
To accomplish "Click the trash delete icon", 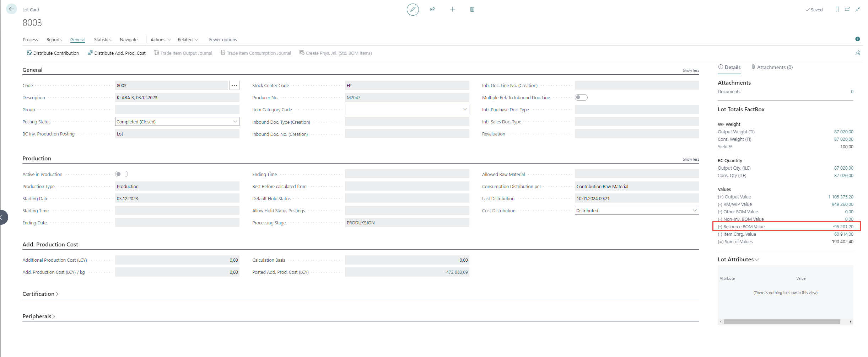I will click(x=472, y=10).
